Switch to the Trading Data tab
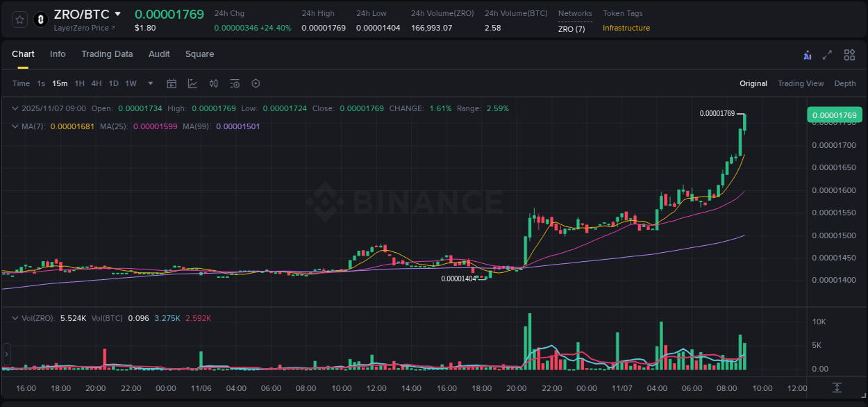 [x=107, y=54]
